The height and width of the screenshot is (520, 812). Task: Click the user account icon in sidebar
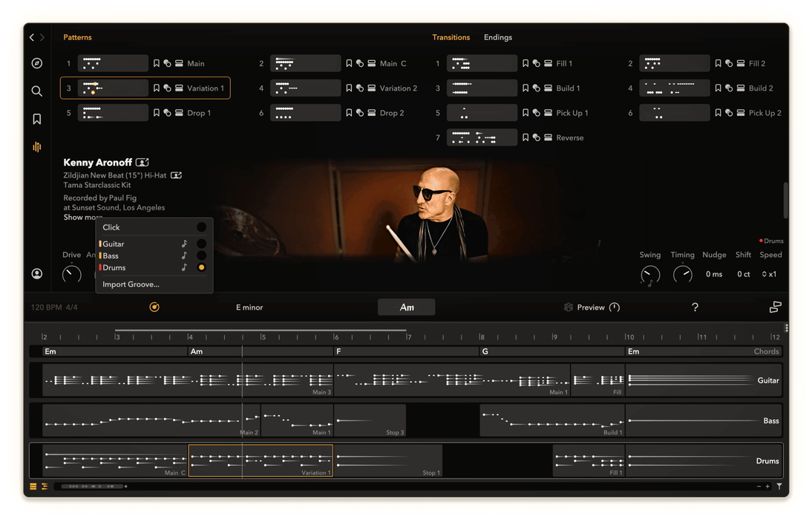tap(36, 274)
